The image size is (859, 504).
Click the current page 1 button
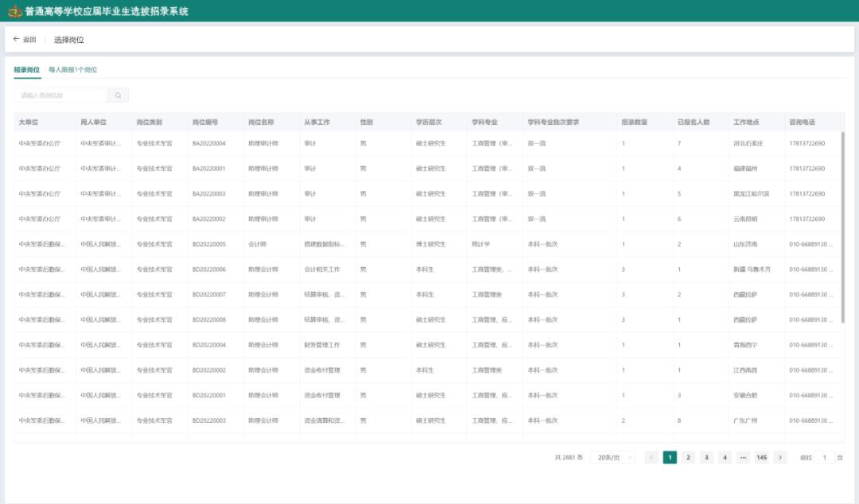pos(670,457)
